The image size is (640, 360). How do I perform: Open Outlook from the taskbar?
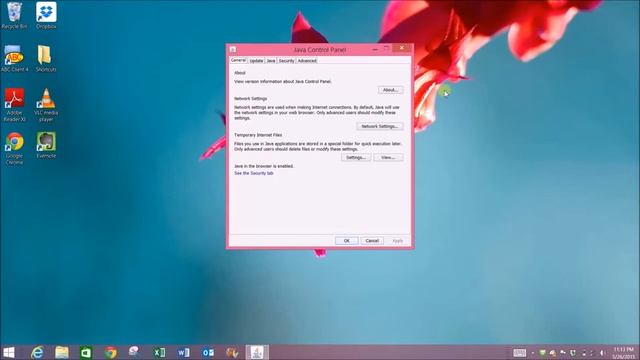pyautogui.click(x=208, y=352)
